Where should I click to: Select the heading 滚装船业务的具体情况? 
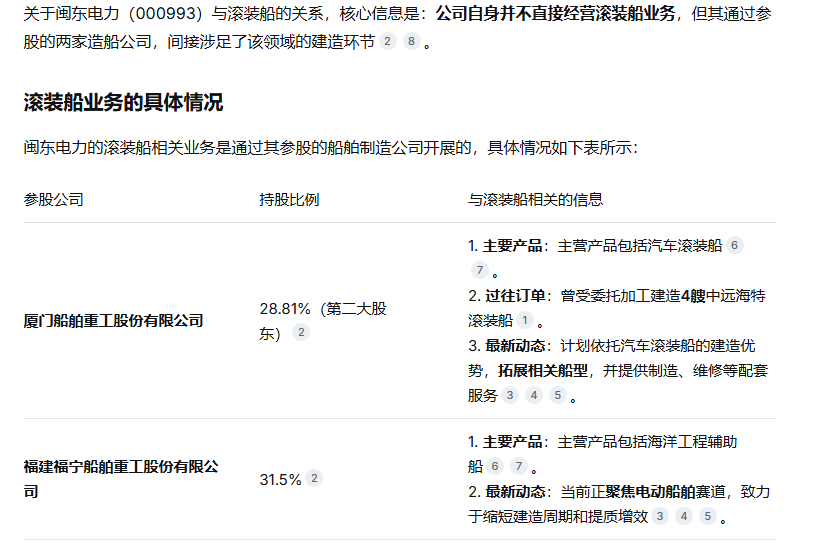(x=123, y=102)
